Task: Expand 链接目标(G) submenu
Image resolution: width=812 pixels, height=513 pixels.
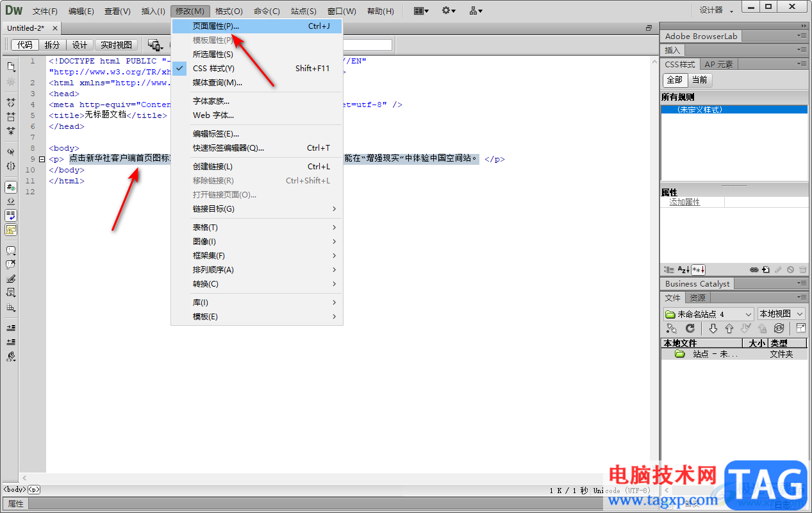Action: (x=256, y=209)
